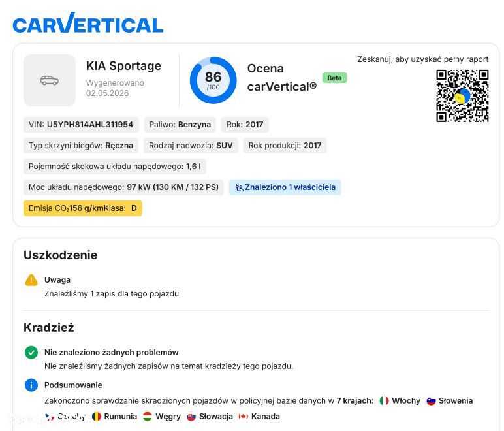The image size is (504, 431).
Task: Click the Słowacja country label
Action: click(x=216, y=417)
